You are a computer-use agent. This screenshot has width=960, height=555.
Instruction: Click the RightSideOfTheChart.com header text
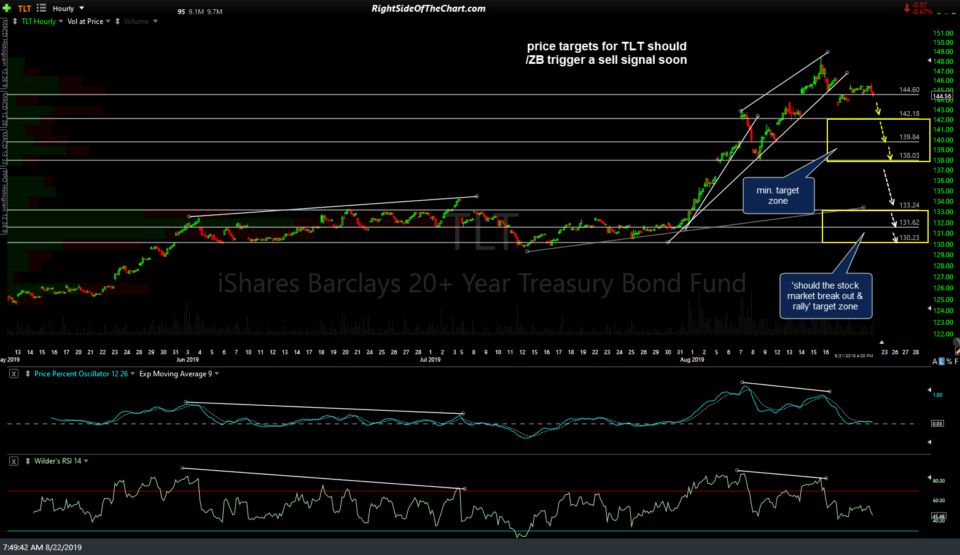(x=428, y=9)
